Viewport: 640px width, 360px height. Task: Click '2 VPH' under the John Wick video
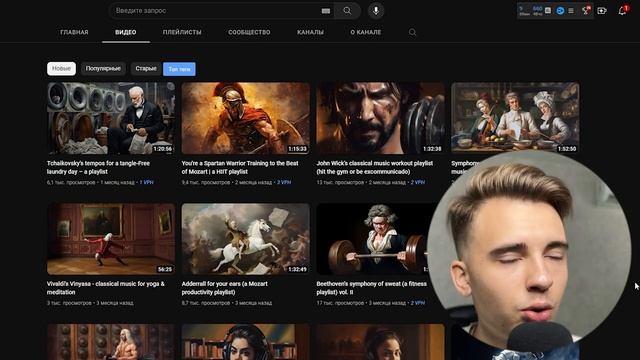point(418,182)
